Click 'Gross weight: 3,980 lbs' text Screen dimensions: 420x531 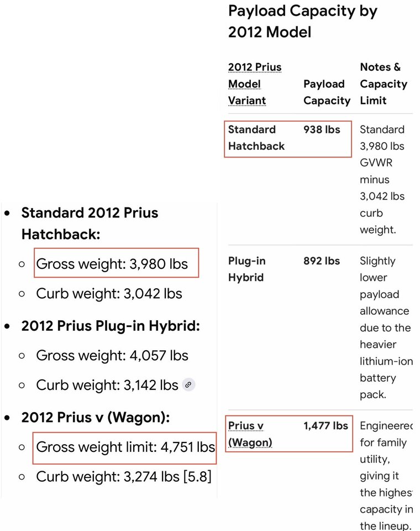tap(112, 264)
